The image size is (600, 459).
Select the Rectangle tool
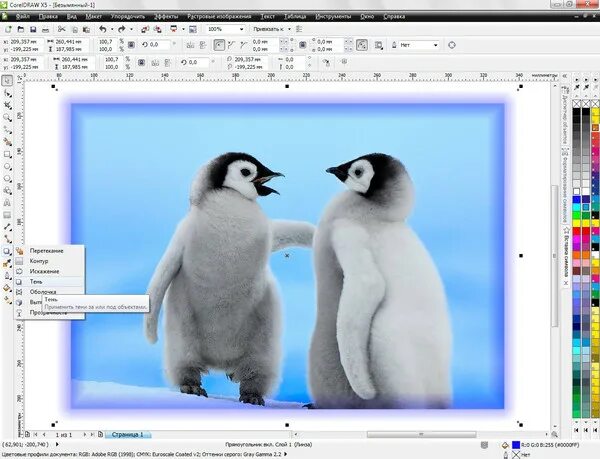coord(7,154)
